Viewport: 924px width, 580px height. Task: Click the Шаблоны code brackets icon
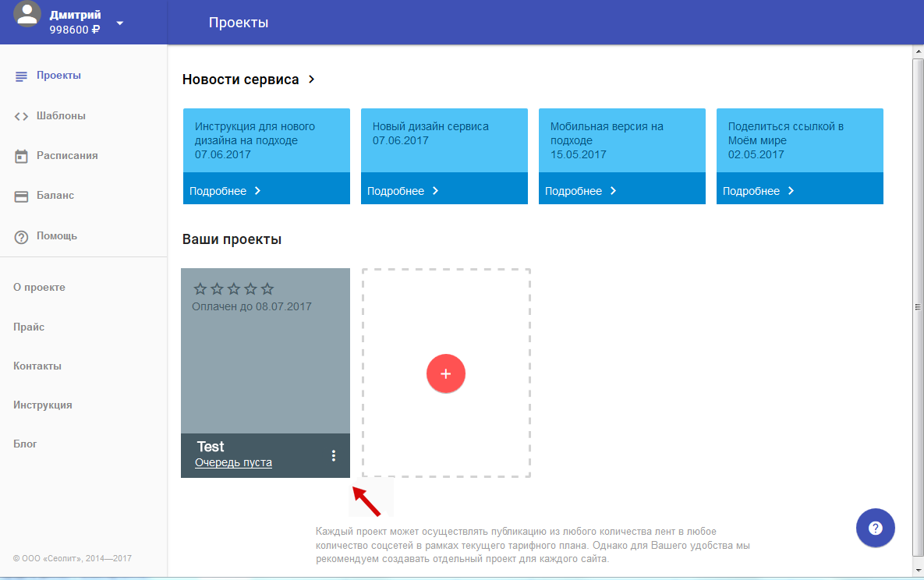(x=22, y=116)
